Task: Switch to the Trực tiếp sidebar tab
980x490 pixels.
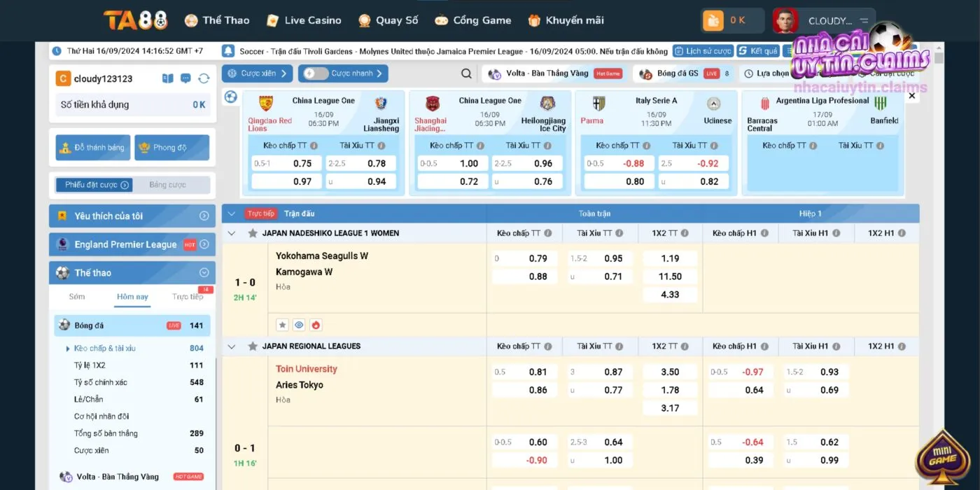Action: pyautogui.click(x=188, y=297)
